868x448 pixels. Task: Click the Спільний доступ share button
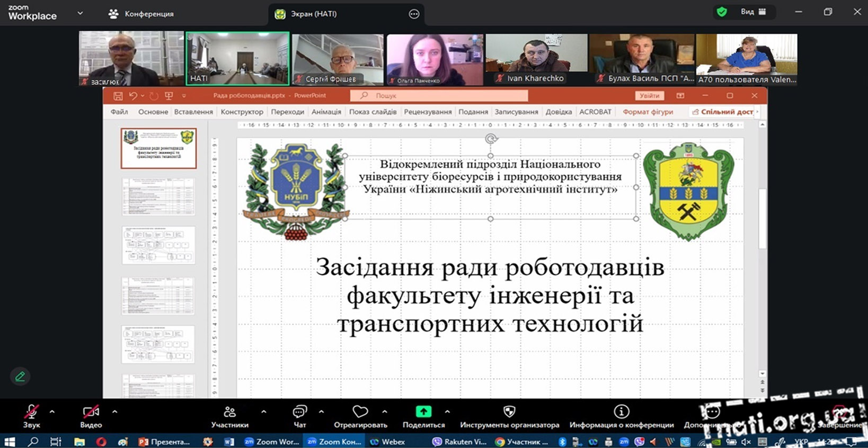tap(723, 112)
